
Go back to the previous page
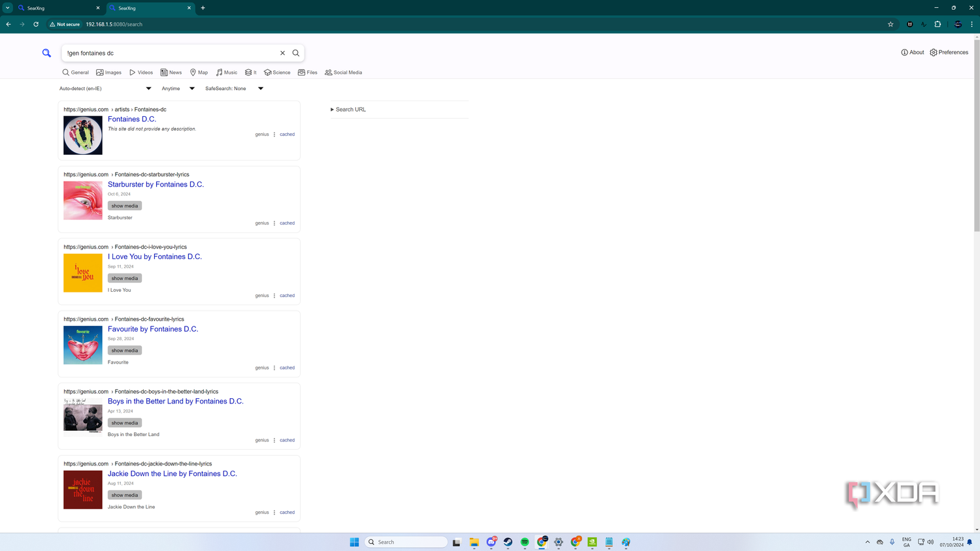tap(8, 24)
